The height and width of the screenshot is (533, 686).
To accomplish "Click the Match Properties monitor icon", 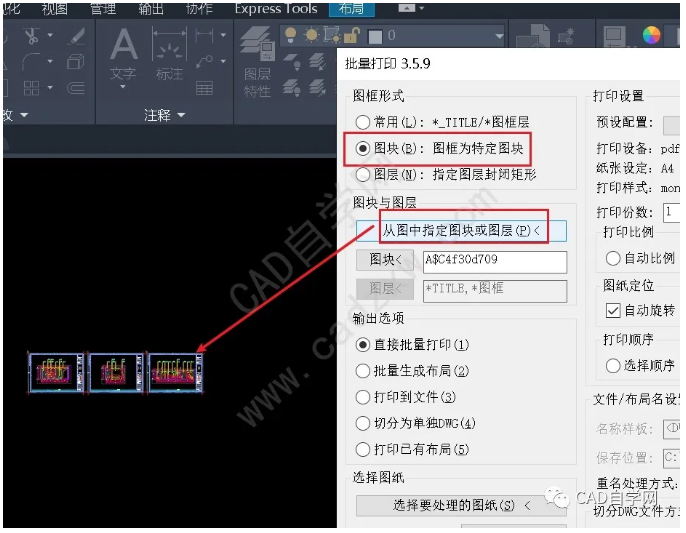I will tap(615, 36).
